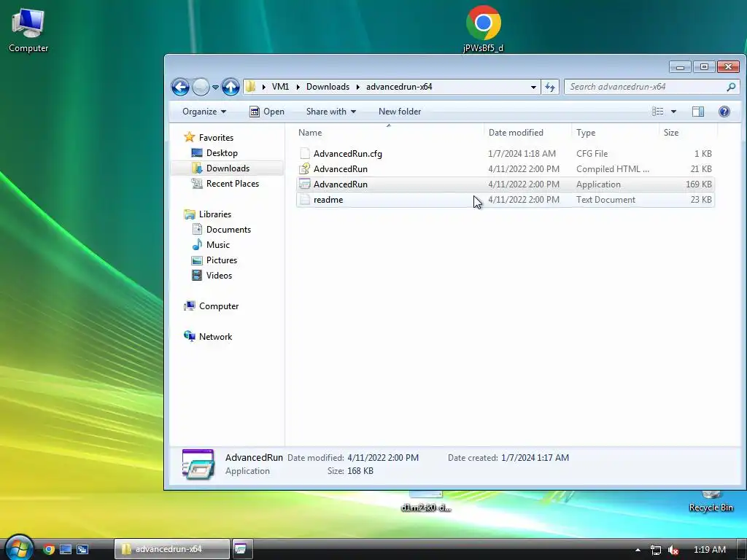The width and height of the screenshot is (747, 560).
Task: Show the preview pane
Action: [698, 112]
